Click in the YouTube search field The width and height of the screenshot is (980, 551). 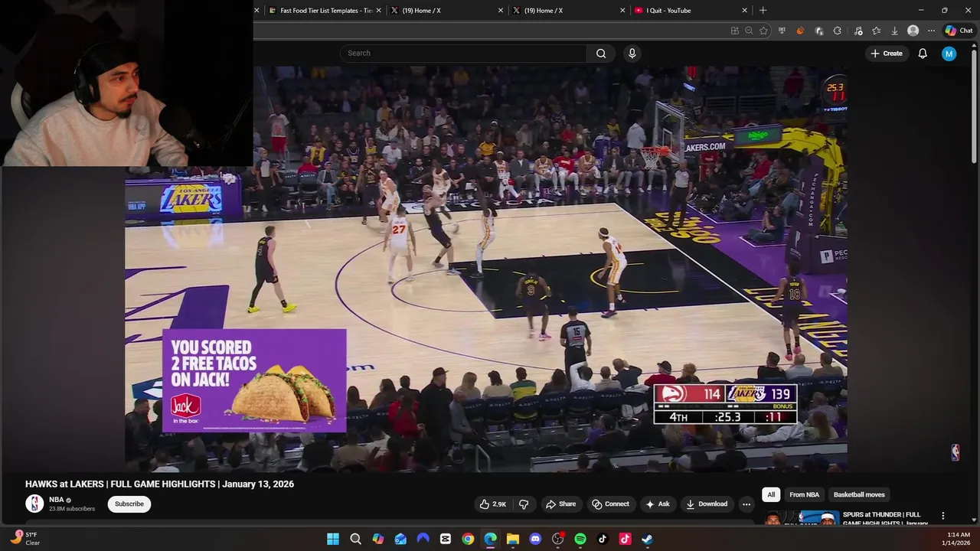[463, 53]
